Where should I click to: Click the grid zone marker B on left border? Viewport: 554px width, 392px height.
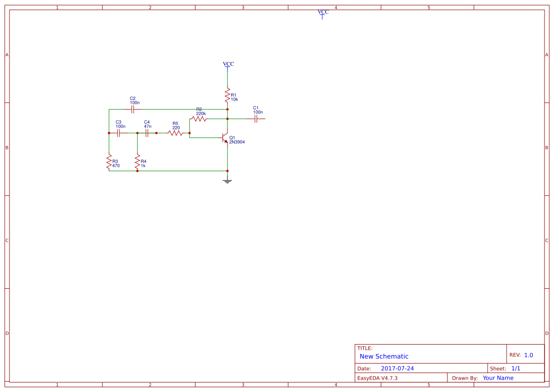[7, 147]
